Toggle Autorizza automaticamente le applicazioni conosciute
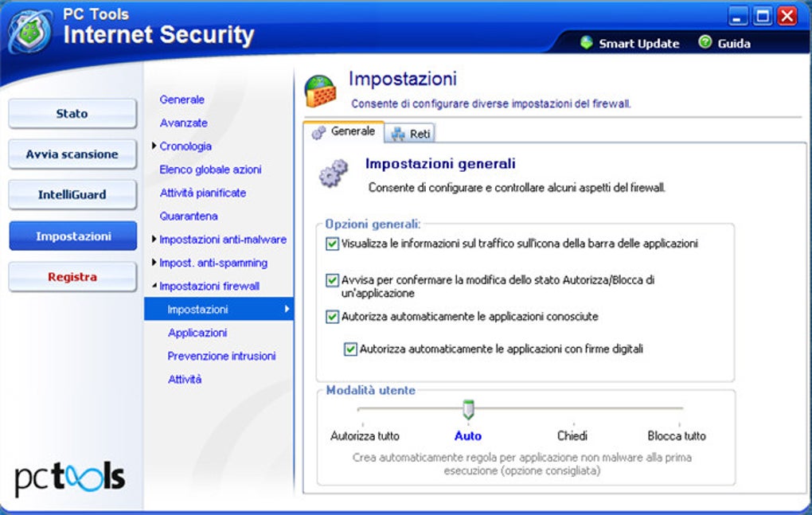The image size is (812, 515). point(332,316)
